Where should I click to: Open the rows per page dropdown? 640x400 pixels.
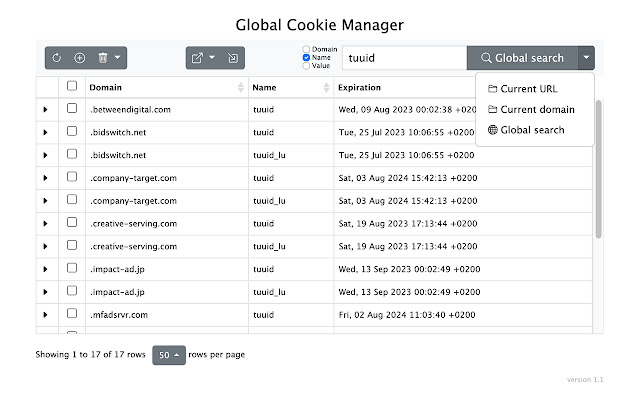pos(169,354)
